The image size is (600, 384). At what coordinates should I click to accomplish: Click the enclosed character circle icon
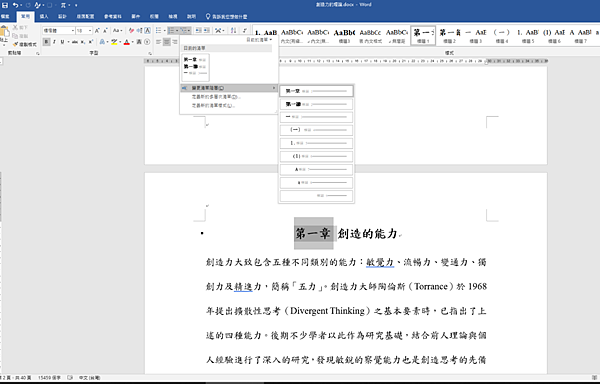(x=147, y=42)
